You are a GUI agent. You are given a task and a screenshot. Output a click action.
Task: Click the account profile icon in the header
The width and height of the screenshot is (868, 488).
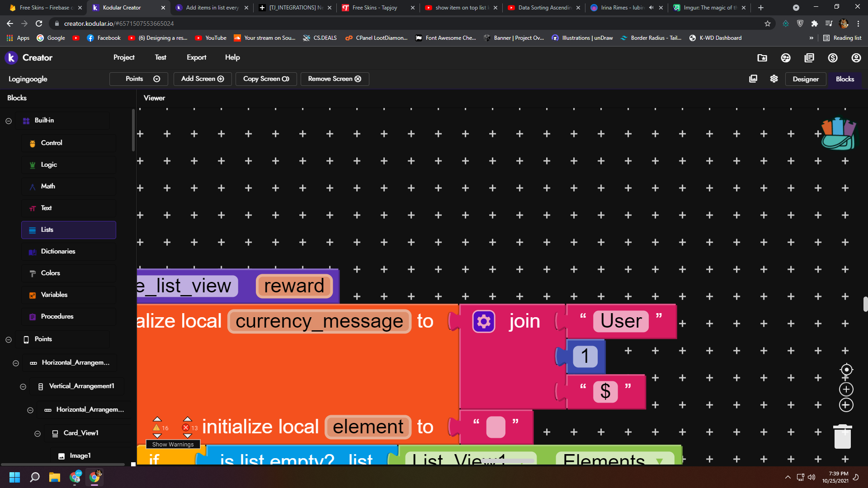pyautogui.click(x=856, y=58)
